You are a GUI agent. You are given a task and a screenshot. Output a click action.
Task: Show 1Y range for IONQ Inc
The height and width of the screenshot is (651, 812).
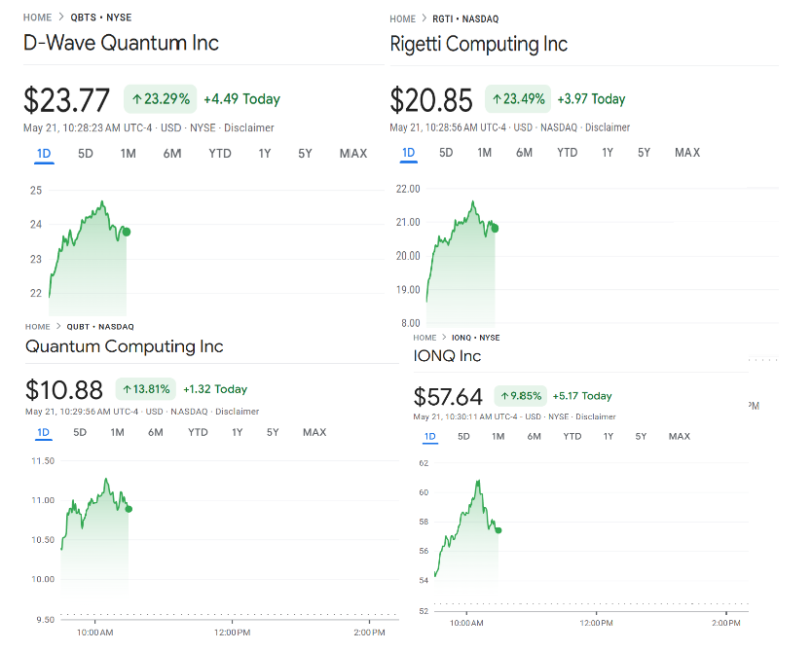pos(609,437)
